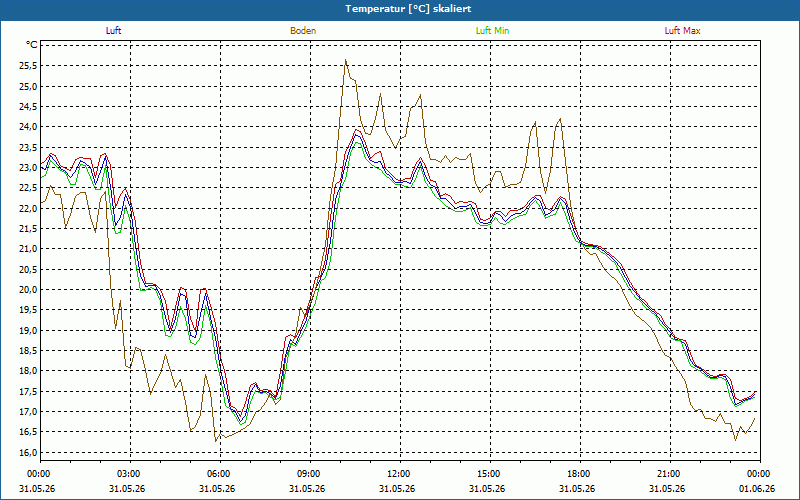Click the 19,5 y-axis label
Screen dimensions: 800x500
(28, 310)
